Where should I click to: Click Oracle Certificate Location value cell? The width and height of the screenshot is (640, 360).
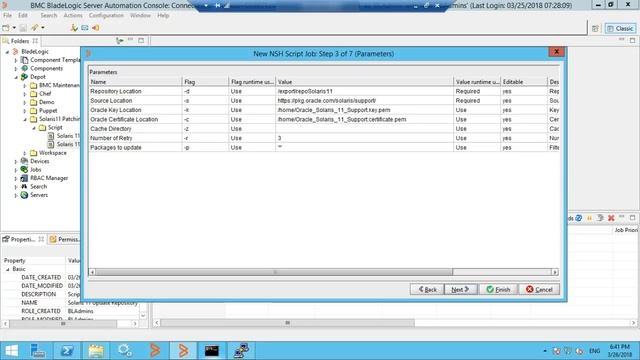[364, 119]
